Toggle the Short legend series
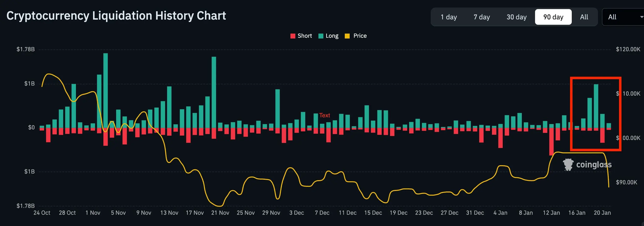 click(301, 36)
